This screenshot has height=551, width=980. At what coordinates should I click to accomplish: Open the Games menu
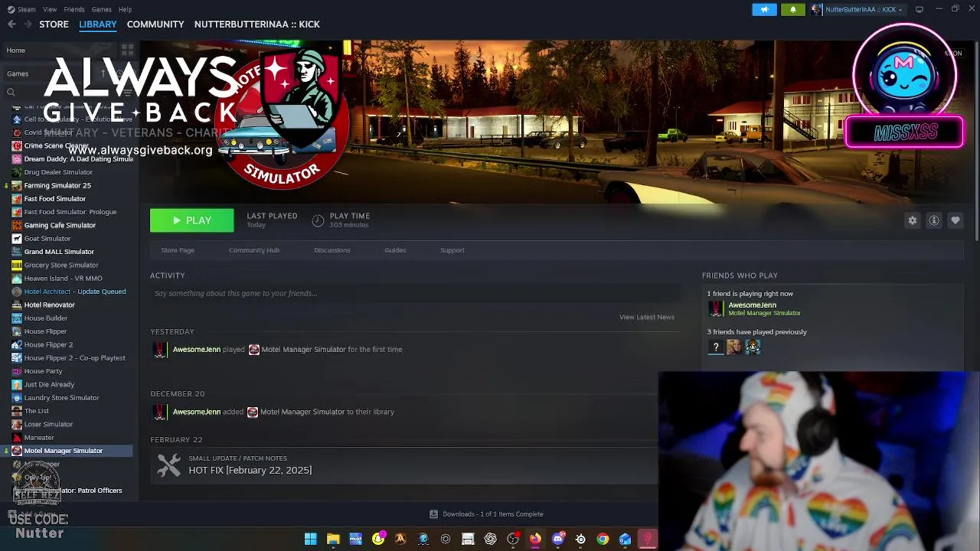(x=101, y=9)
